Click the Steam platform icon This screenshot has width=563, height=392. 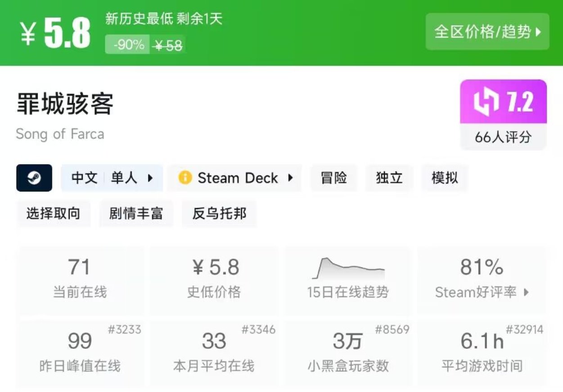click(34, 178)
